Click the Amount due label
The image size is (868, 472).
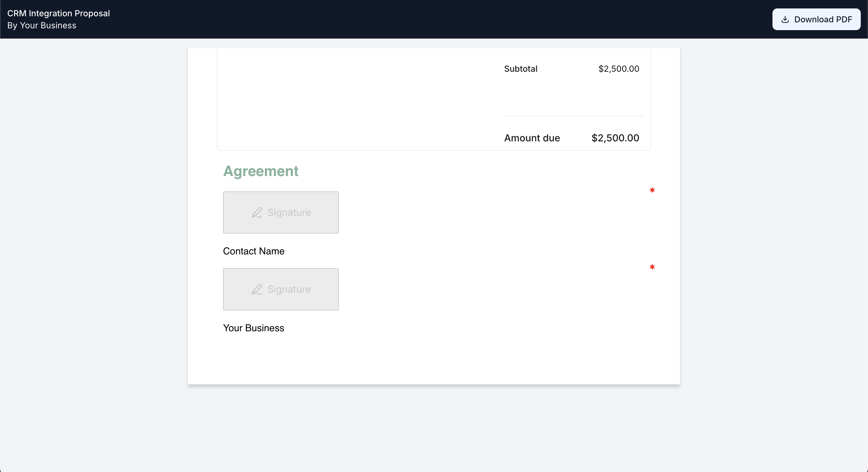coord(532,138)
